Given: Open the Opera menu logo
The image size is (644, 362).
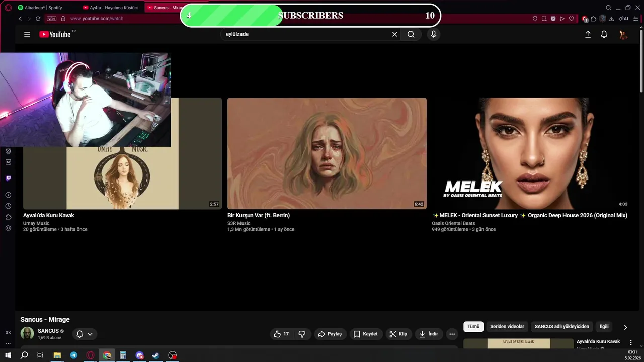Looking at the screenshot, I should 8,8.
